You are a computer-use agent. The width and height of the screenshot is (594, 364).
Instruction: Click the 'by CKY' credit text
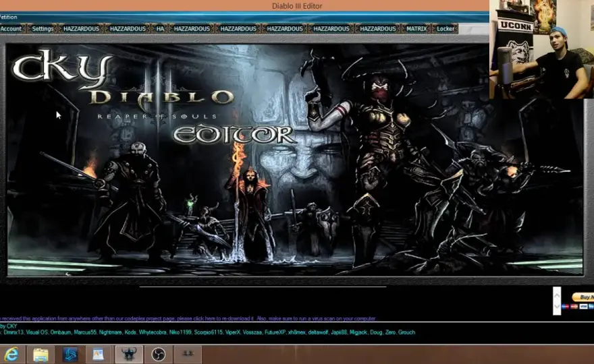click(9, 326)
